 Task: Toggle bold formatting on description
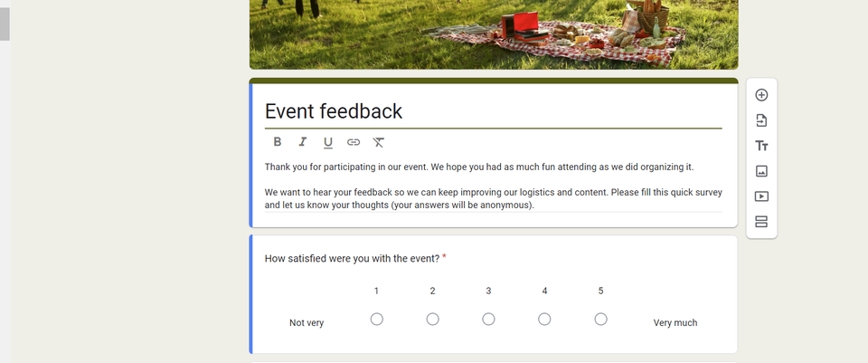(x=278, y=142)
